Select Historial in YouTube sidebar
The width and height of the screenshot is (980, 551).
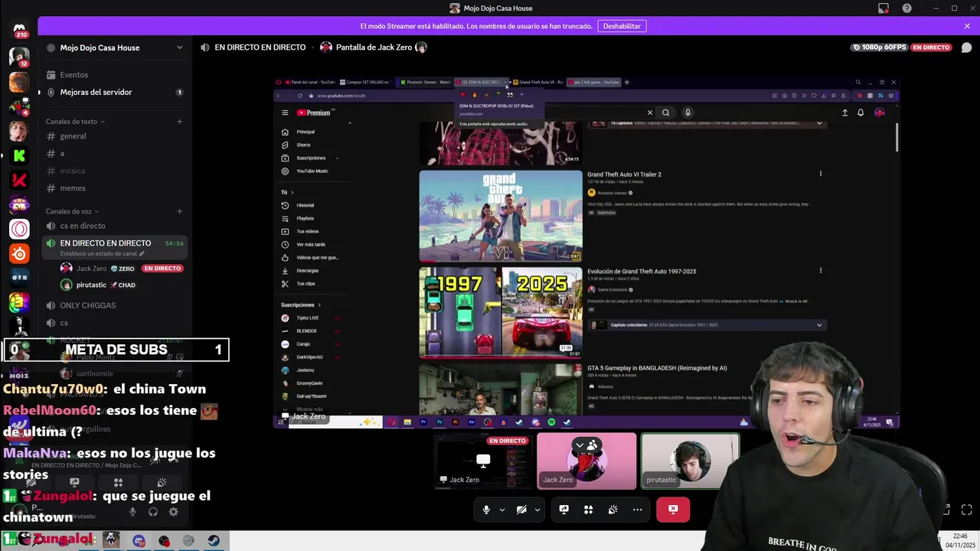[x=314, y=205]
